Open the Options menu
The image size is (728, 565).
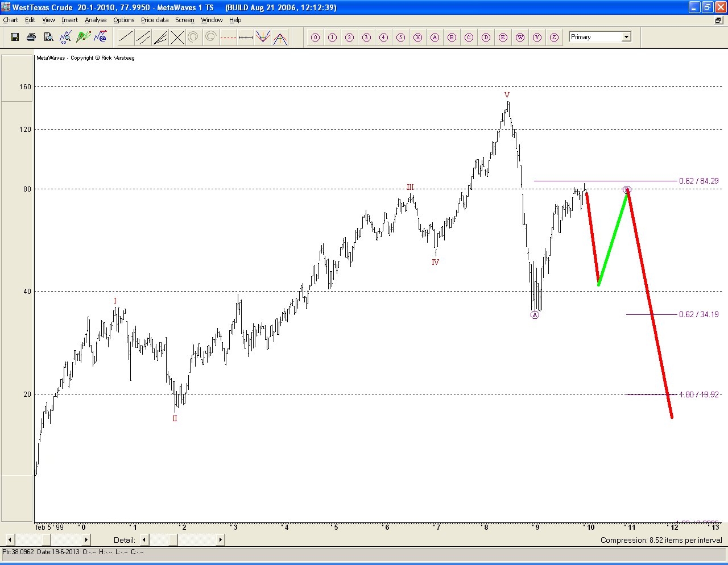123,20
